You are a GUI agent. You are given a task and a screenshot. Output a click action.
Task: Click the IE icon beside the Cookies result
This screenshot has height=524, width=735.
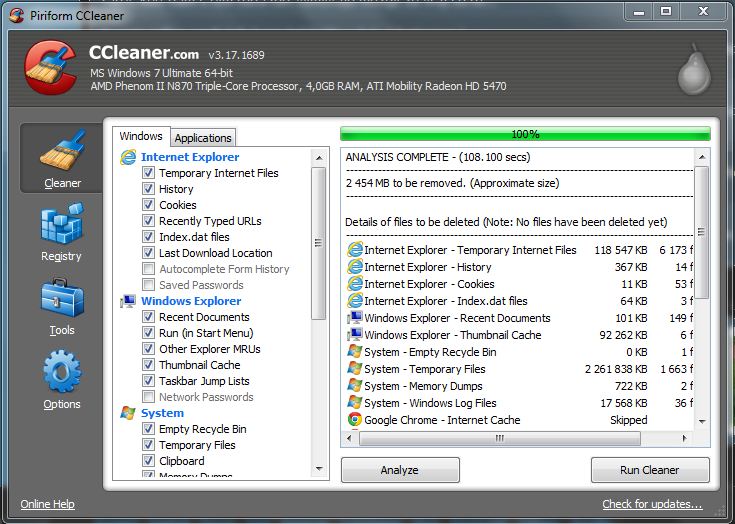click(x=355, y=284)
